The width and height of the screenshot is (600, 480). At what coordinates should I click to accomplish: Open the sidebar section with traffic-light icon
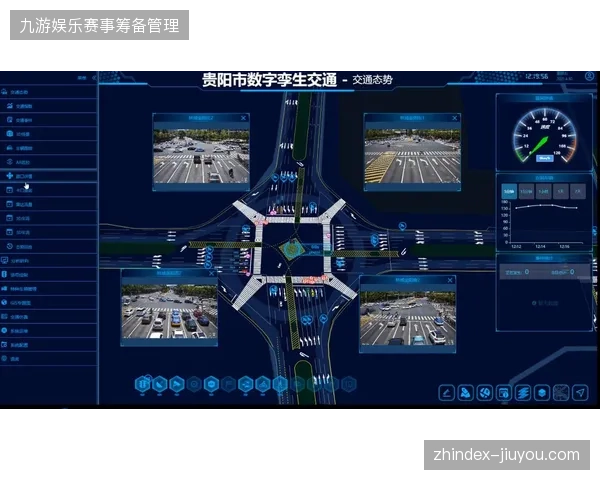49,275
